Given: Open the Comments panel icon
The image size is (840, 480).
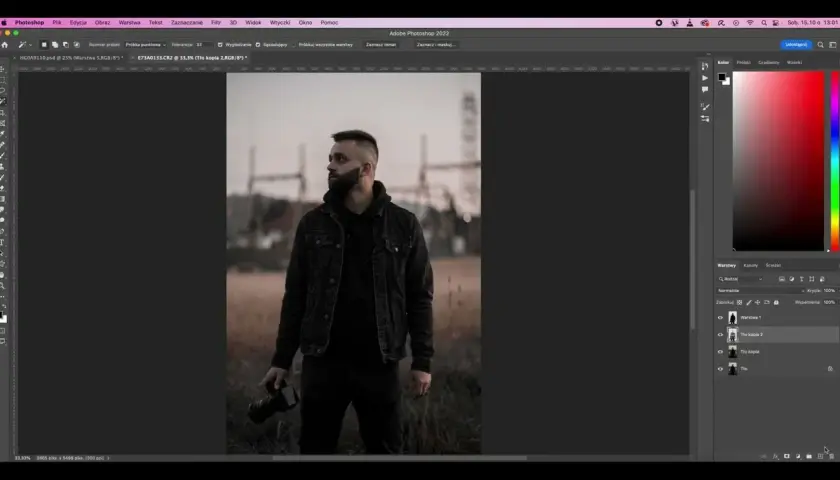Looking at the screenshot, I should click(705, 89).
